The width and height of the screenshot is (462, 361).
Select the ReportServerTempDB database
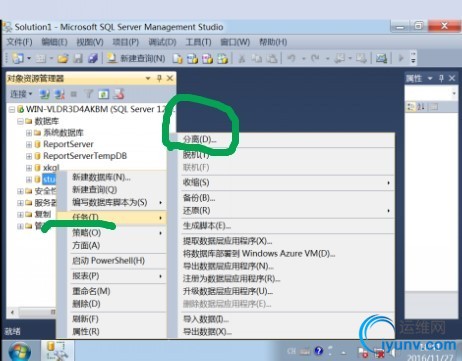pyautogui.click(x=85, y=156)
